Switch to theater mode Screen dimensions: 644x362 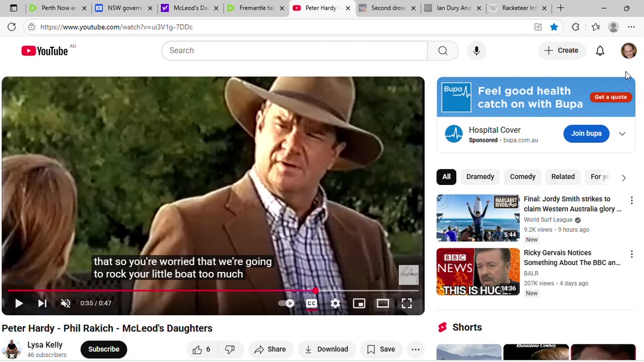click(383, 303)
